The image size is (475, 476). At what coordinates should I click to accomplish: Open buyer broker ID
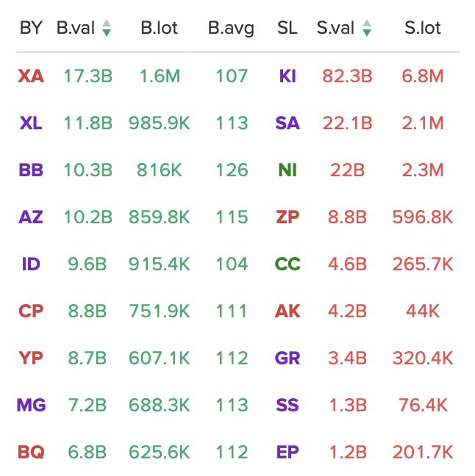[x=31, y=264]
